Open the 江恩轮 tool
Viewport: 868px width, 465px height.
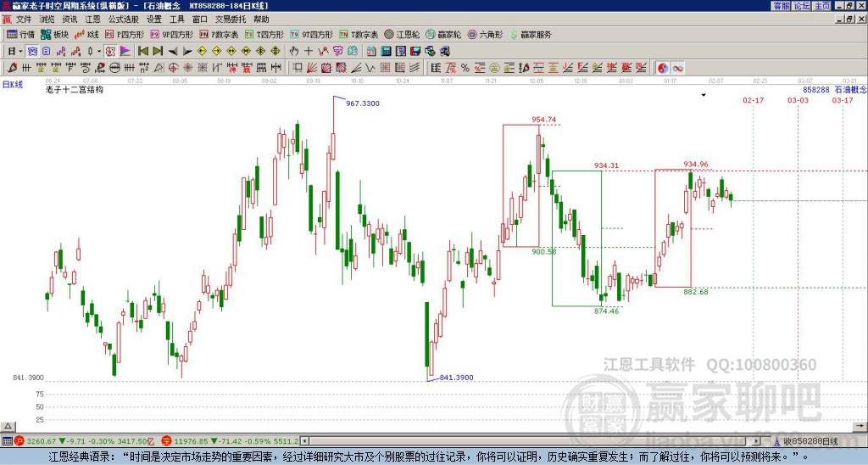[402, 34]
